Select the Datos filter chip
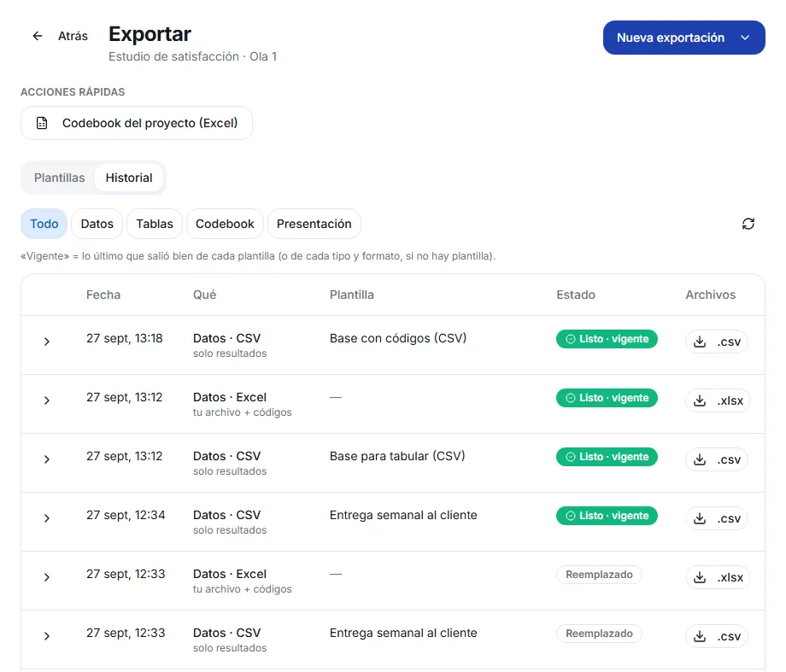 tap(97, 224)
